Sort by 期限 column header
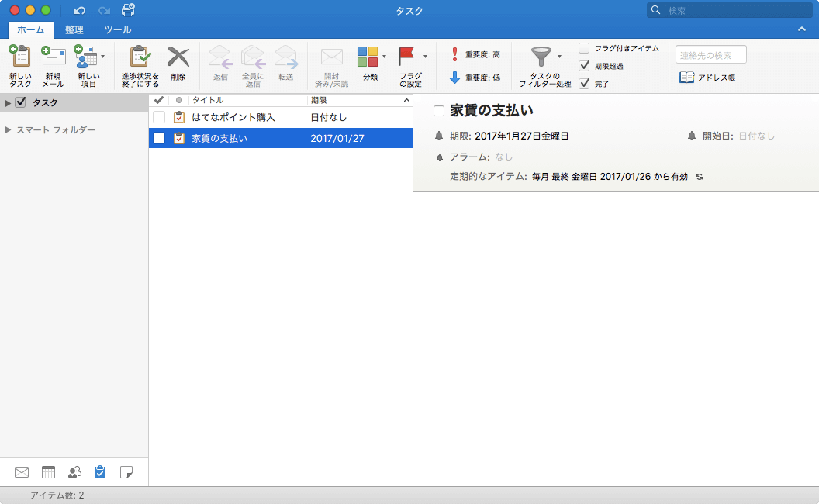 tap(319, 100)
